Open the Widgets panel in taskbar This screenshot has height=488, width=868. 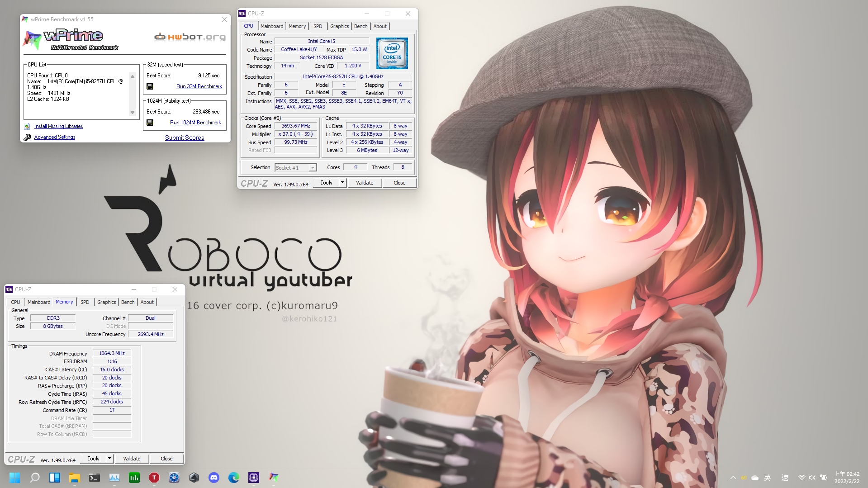tap(55, 478)
